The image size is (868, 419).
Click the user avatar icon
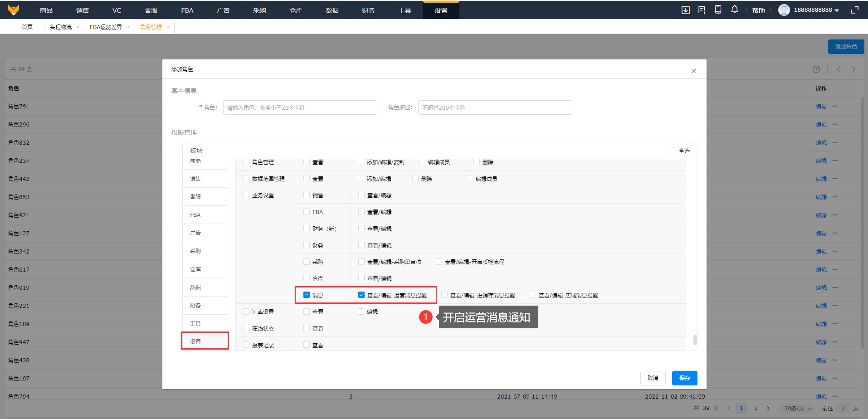click(784, 10)
